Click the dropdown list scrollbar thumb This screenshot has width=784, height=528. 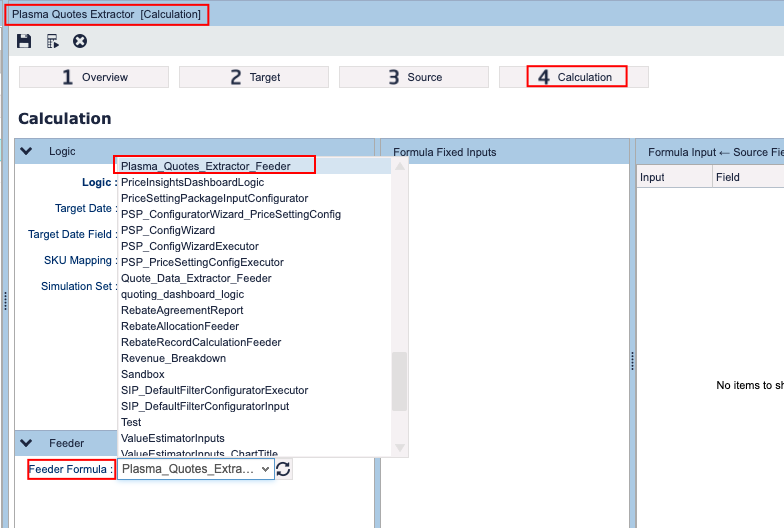399,380
